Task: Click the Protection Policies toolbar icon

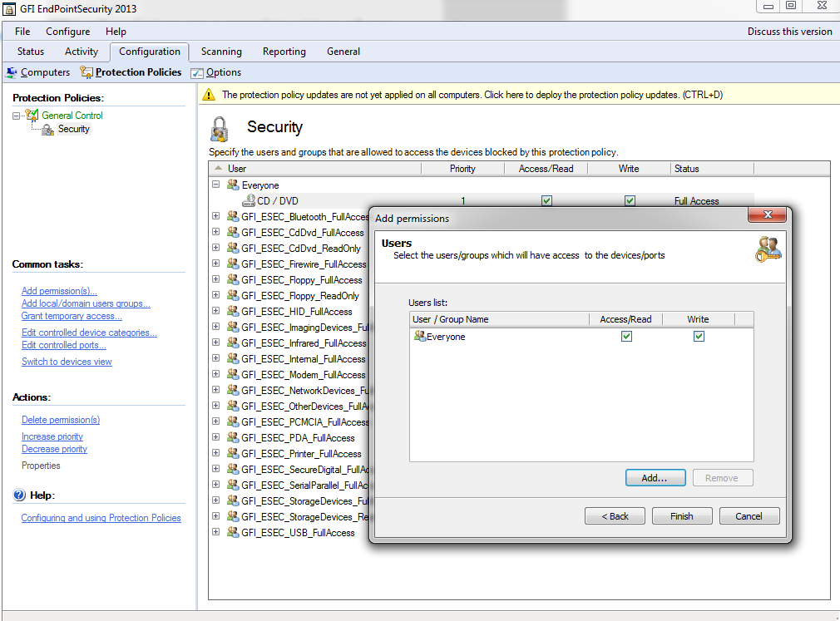Action: pos(86,71)
